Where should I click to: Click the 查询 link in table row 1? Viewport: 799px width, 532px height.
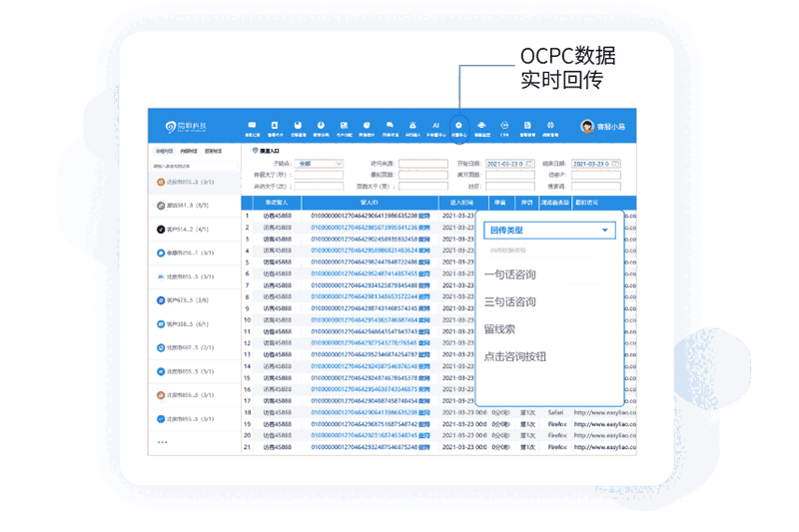pyautogui.click(x=423, y=216)
